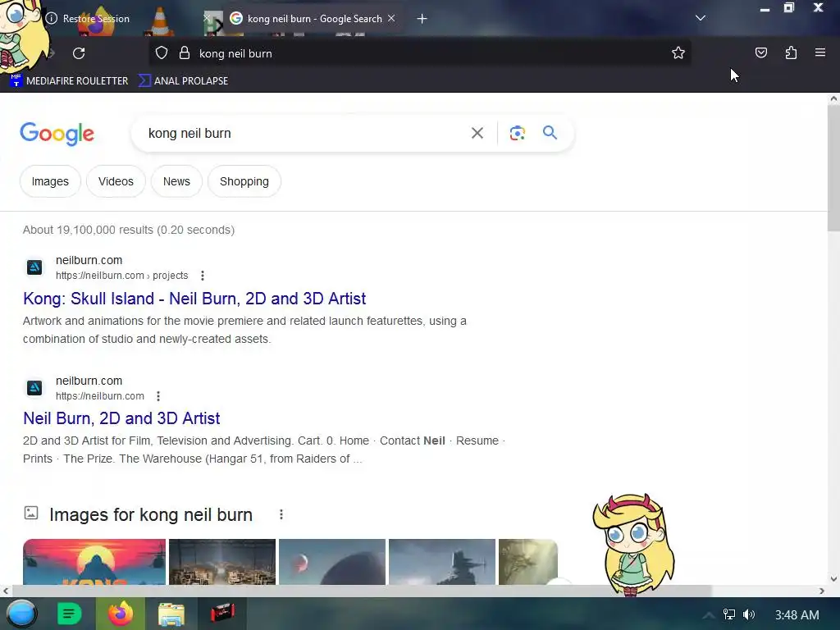
Task: Click the horizontal page scrollbar
Action: click(362, 591)
